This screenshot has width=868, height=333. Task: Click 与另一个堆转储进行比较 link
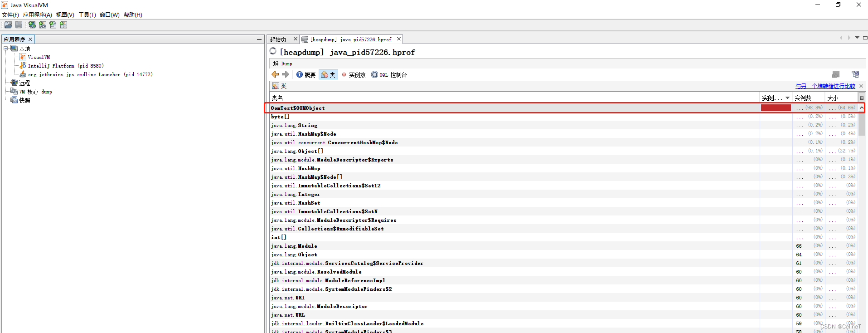tap(825, 86)
